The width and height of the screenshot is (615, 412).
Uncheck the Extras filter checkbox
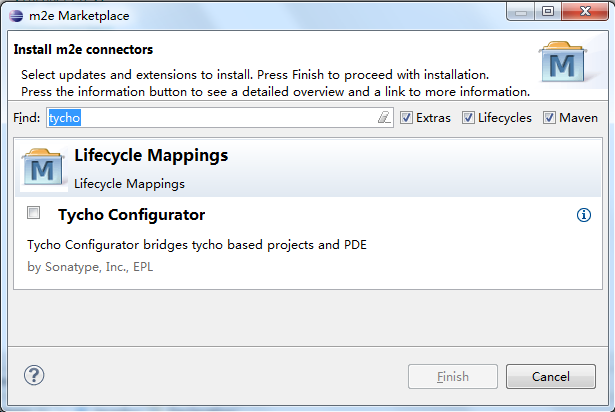point(406,117)
